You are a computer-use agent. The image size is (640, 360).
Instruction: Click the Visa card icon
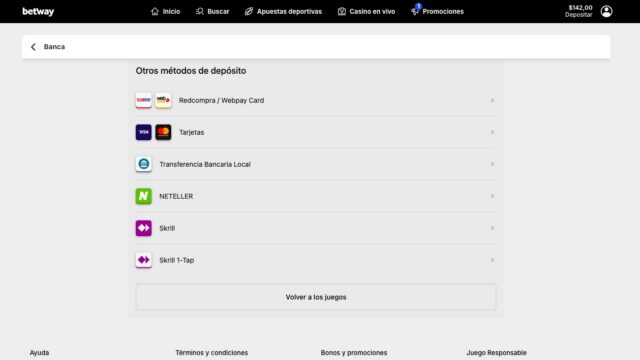click(144, 132)
